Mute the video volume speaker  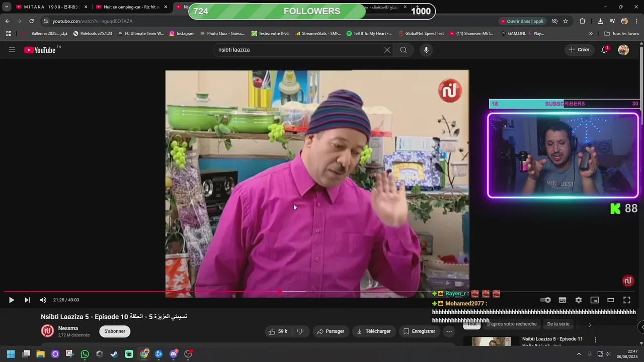[43, 300]
